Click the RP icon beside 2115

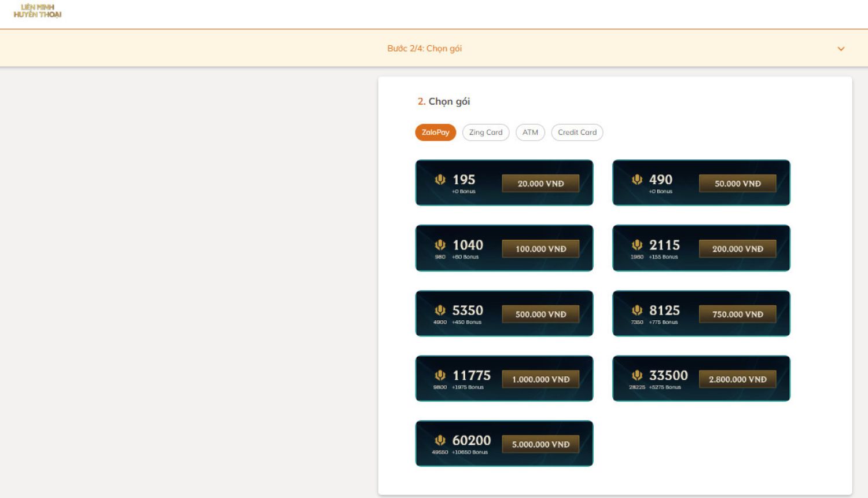pyautogui.click(x=637, y=245)
